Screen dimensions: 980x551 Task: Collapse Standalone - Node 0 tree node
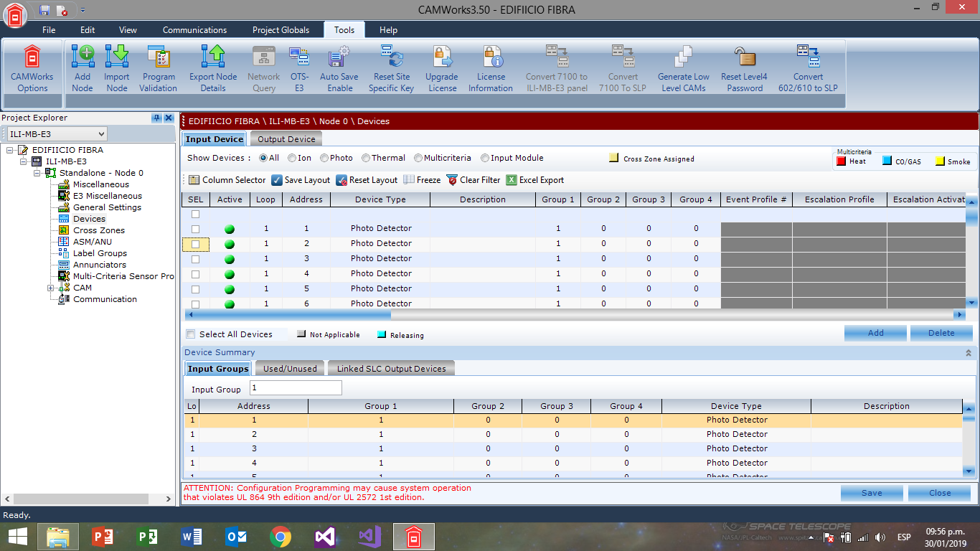point(37,173)
